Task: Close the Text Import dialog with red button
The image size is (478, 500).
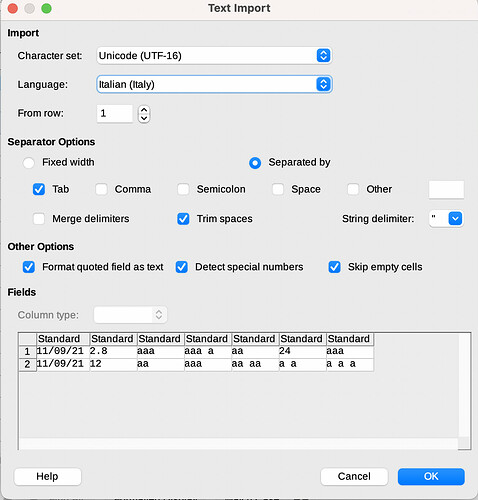Action: tap(13, 8)
